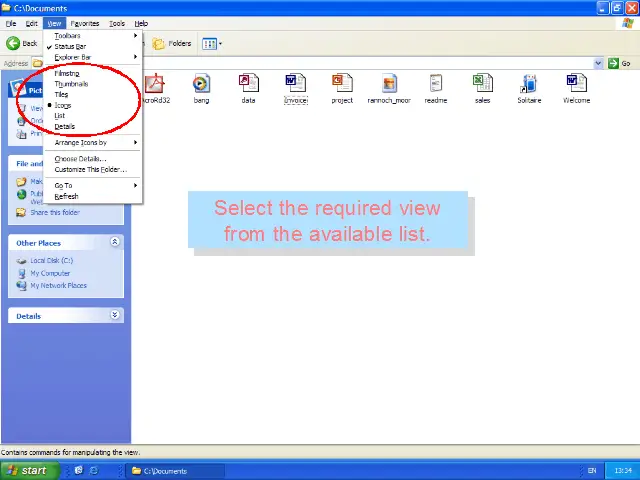Open My Network Places link
This screenshot has height=480, width=640.
(58, 285)
